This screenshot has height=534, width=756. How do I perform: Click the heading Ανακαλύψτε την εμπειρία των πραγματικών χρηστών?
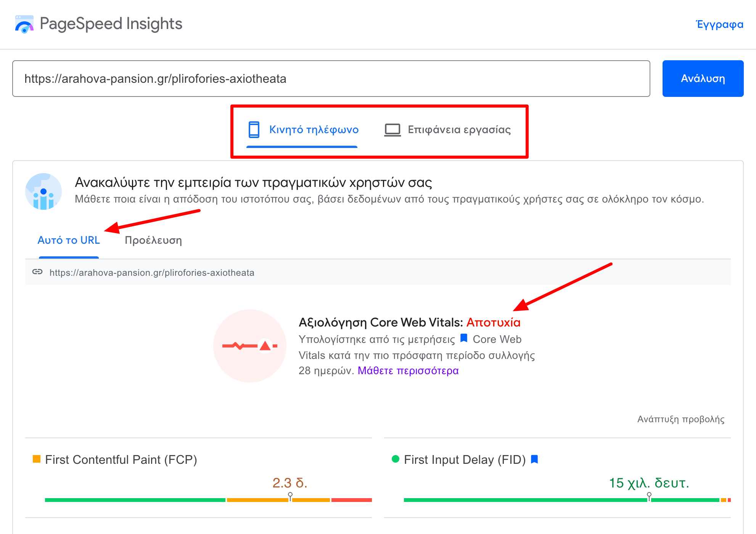pos(253,183)
